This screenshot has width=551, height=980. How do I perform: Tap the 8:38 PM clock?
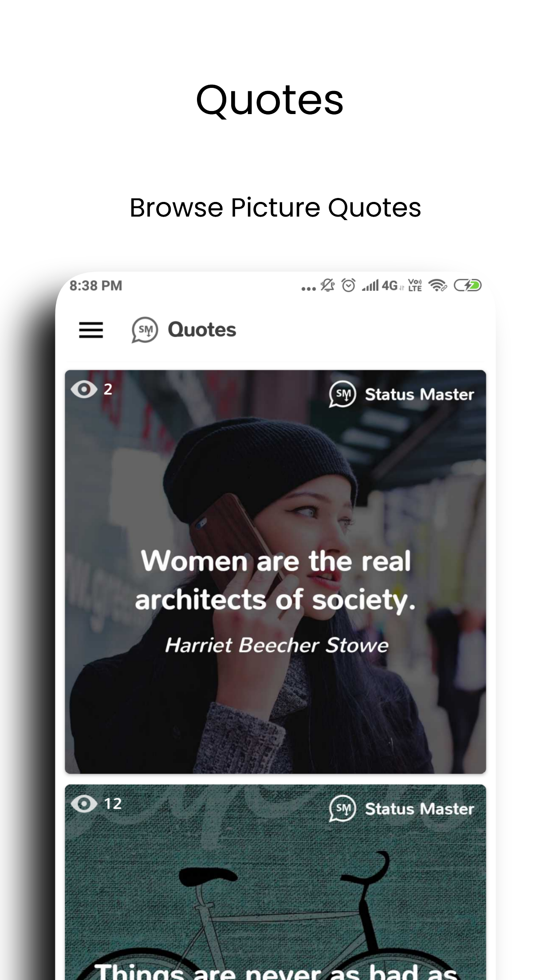point(96,285)
